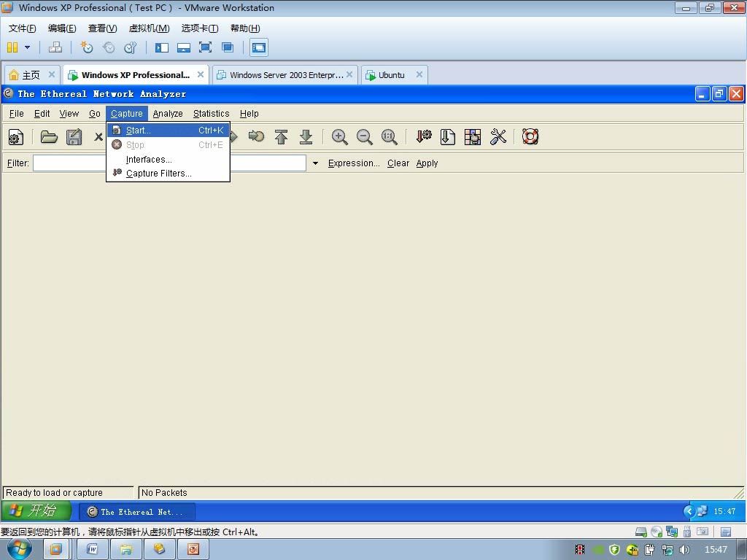Click VMware CD/DVD drive status icon

click(657, 532)
